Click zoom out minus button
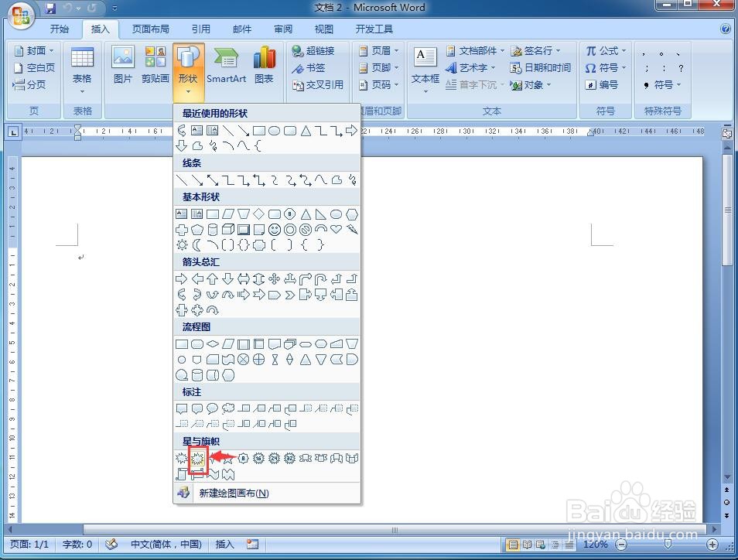The width and height of the screenshot is (738, 560). [x=621, y=545]
